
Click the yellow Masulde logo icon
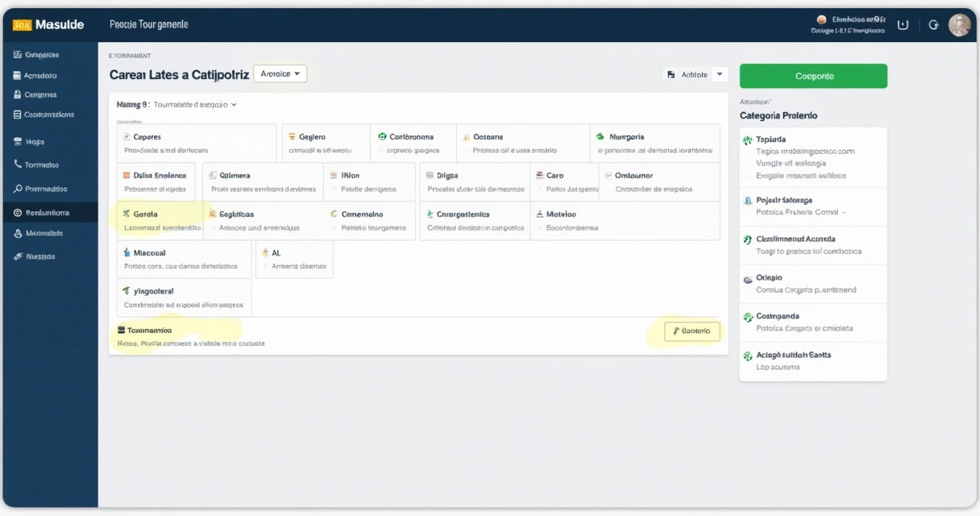(x=22, y=25)
